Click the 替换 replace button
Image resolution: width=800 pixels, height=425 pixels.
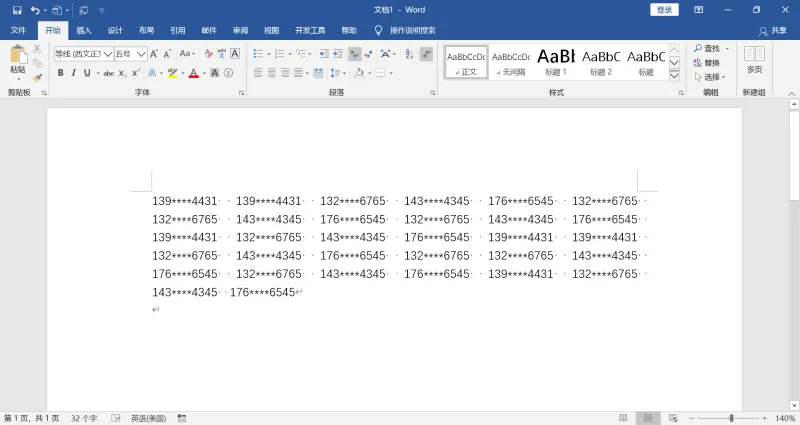[x=707, y=62]
